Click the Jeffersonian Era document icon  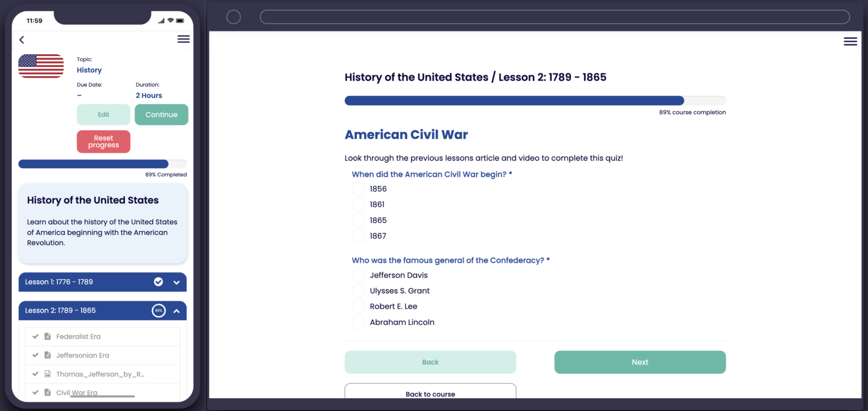point(48,355)
